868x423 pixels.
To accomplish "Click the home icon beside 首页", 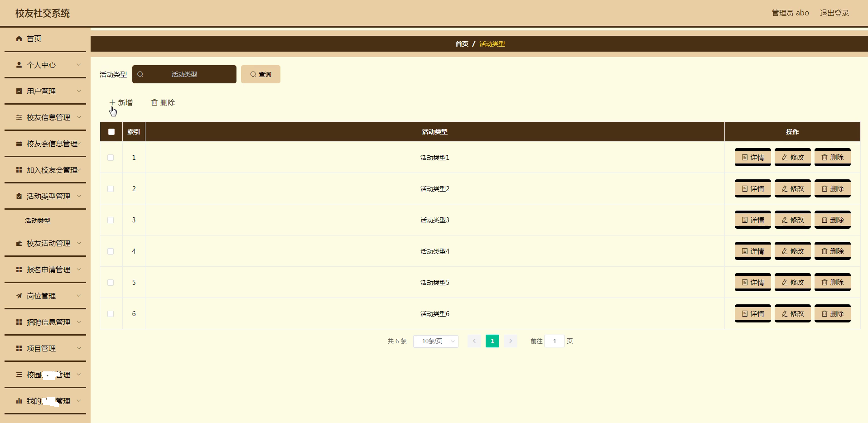I will (x=19, y=39).
